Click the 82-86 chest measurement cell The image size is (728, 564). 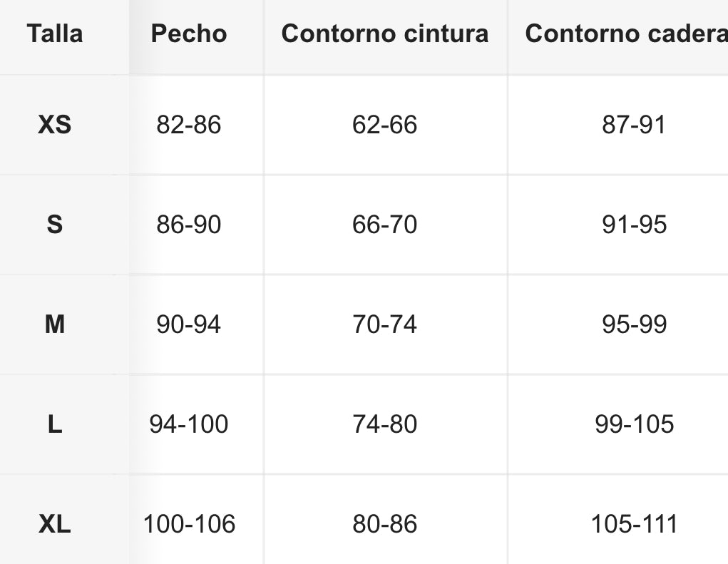[189, 125]
